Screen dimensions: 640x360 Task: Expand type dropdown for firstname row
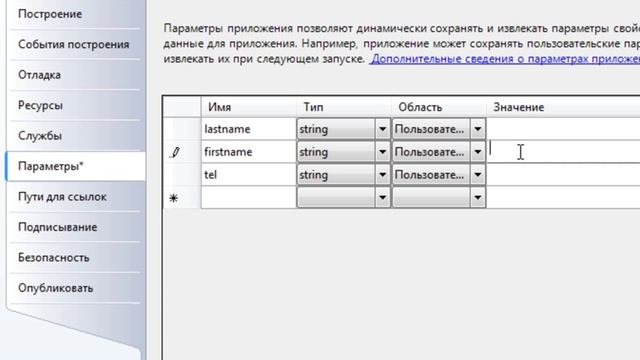[382, 152]
